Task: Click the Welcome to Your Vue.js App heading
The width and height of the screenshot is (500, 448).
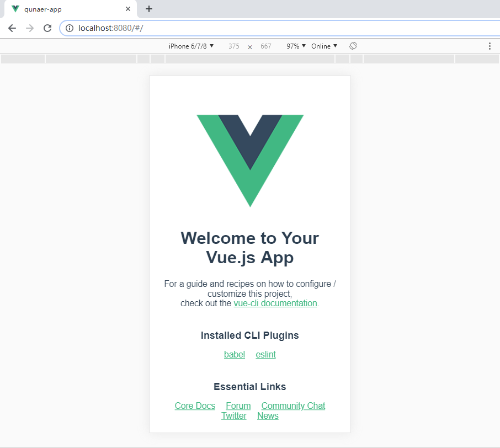Action: [x=250, y=248]
